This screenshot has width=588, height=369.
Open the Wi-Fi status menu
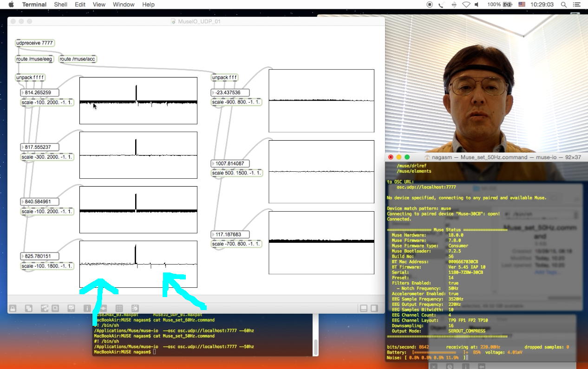466,4
